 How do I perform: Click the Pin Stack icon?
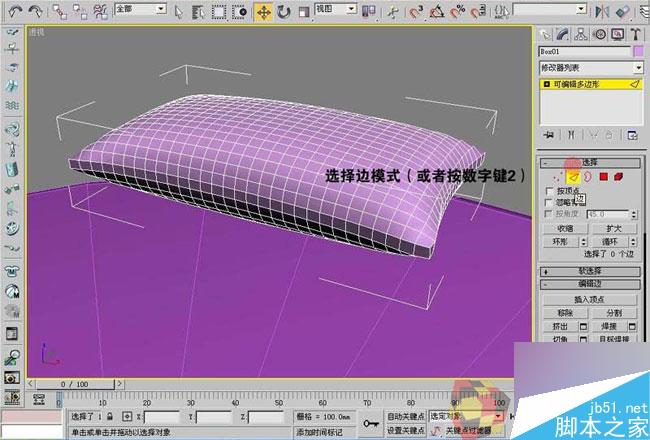[x=549, y=135]
